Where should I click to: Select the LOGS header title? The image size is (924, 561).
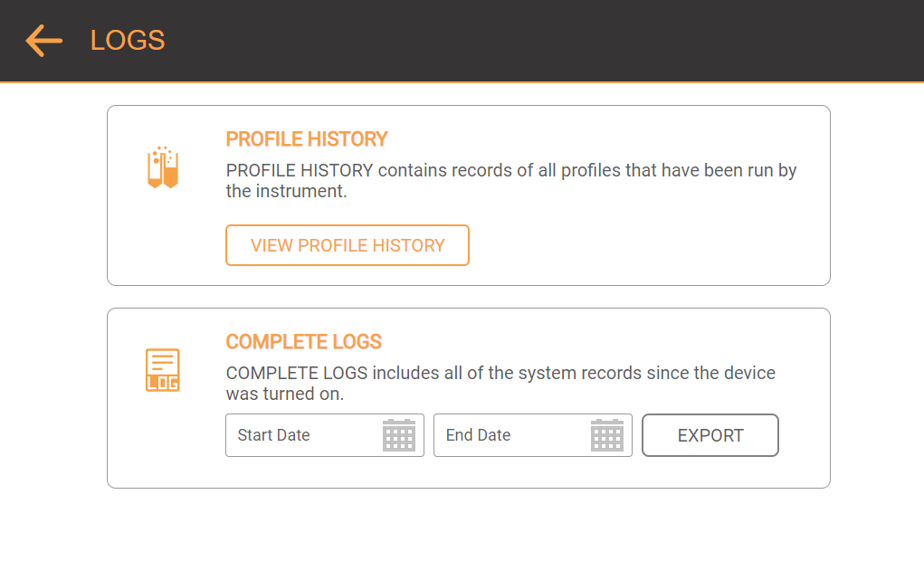[127, 40]
